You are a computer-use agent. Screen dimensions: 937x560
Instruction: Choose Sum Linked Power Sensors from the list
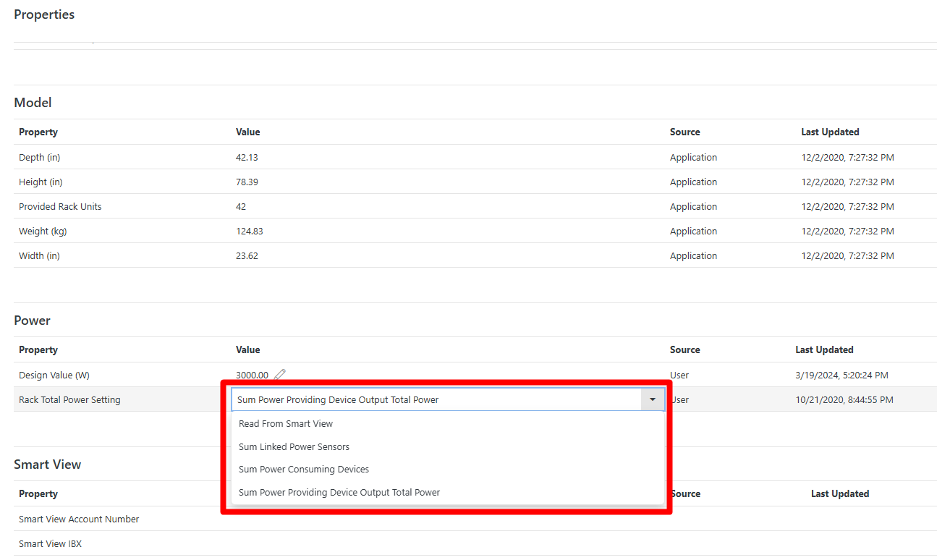click(x=294, y=447)
